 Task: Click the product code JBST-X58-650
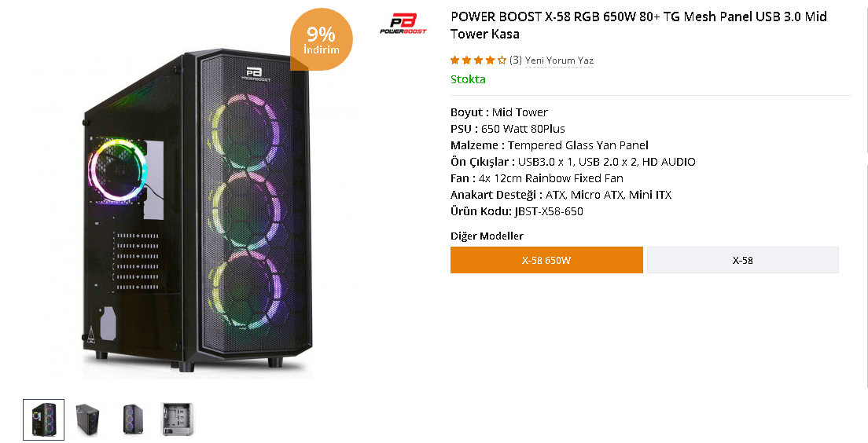click(549, 211)
